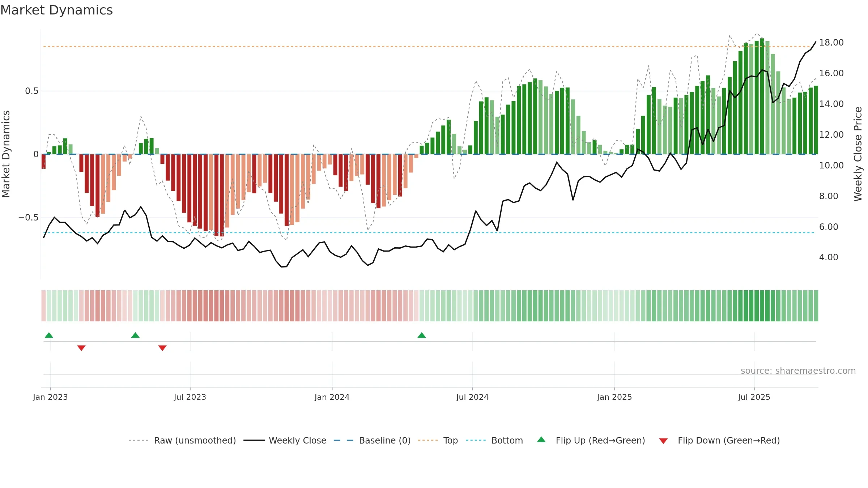Click the Jan 2023 axis label
The image size is (868, 488).
coord(50,397)
